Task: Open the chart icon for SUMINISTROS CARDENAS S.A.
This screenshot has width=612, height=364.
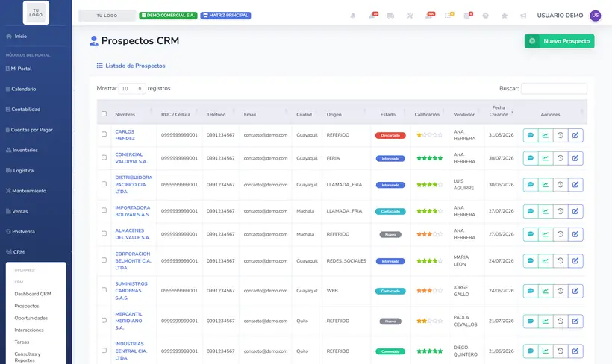Action: point(546,291)
